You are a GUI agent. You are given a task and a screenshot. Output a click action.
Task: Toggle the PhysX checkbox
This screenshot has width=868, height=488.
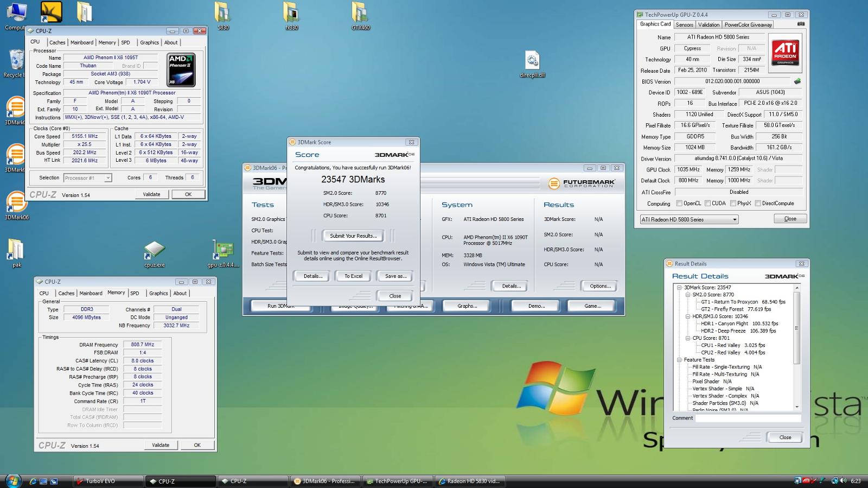pyautogui.click(x=733, y=204)
